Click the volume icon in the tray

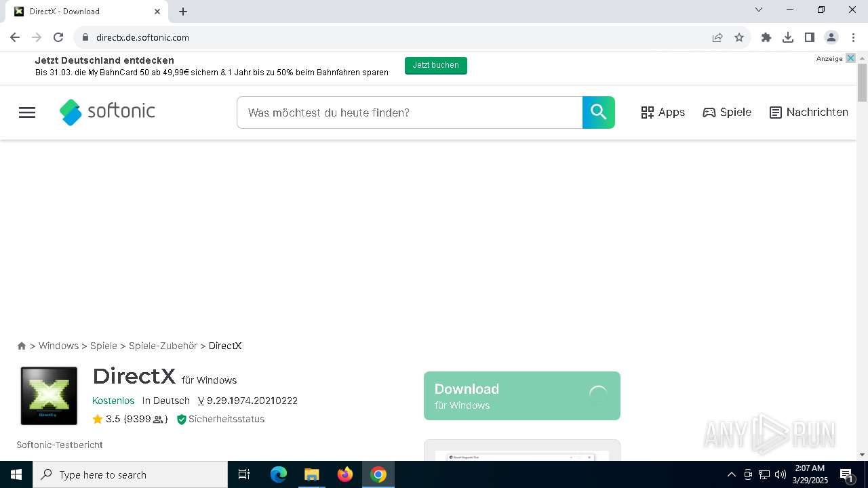780,474
